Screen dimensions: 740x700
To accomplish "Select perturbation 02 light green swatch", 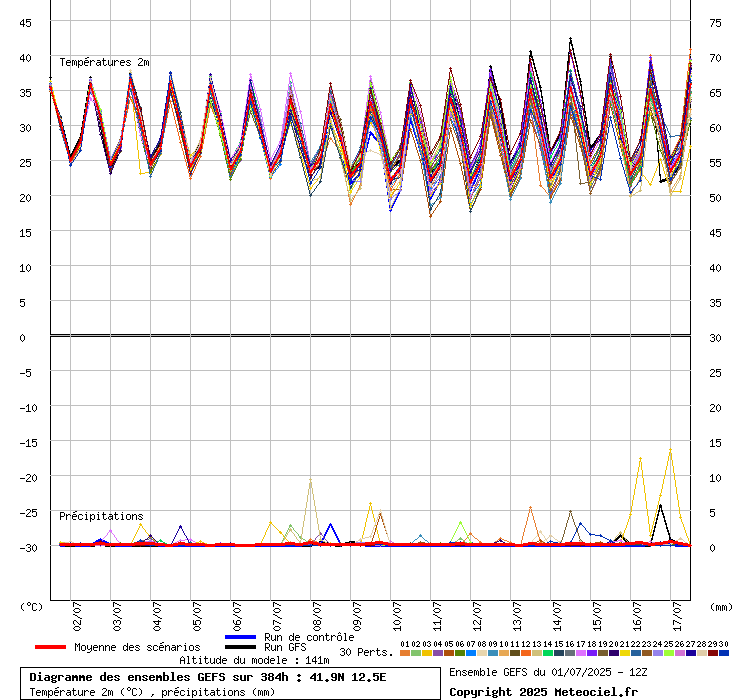I will coord(416,653).
